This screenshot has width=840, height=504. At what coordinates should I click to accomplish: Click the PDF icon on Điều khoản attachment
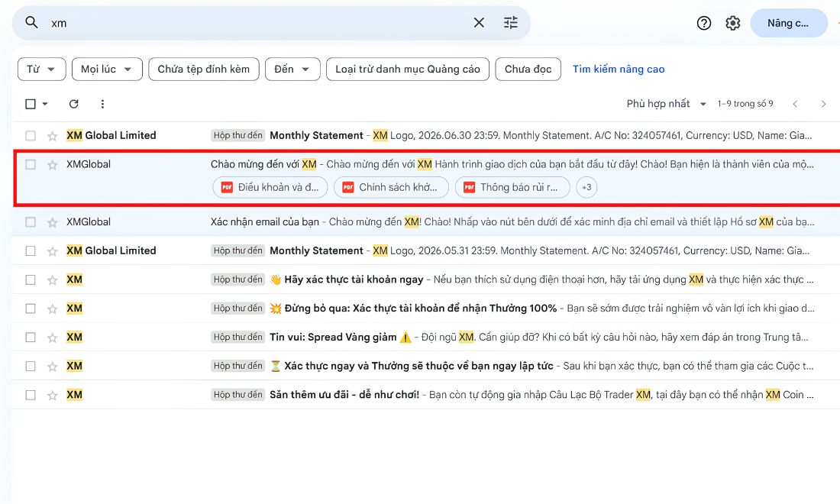tap(227, 187)
